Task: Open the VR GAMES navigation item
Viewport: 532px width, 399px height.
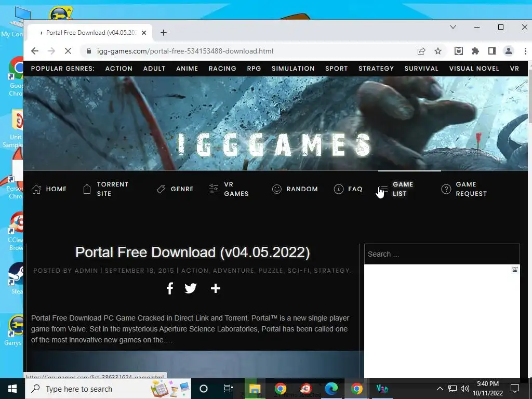Action: [x=229, y=189]
